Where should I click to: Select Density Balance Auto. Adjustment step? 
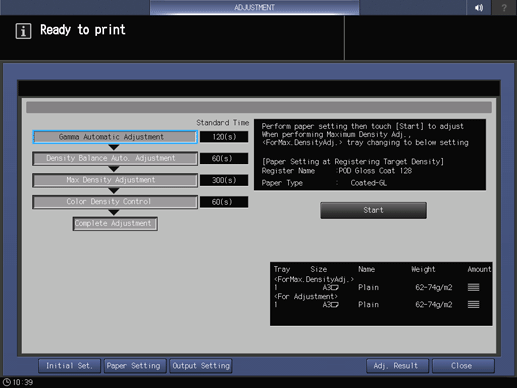pyautogui.click(x=115, y=158)
